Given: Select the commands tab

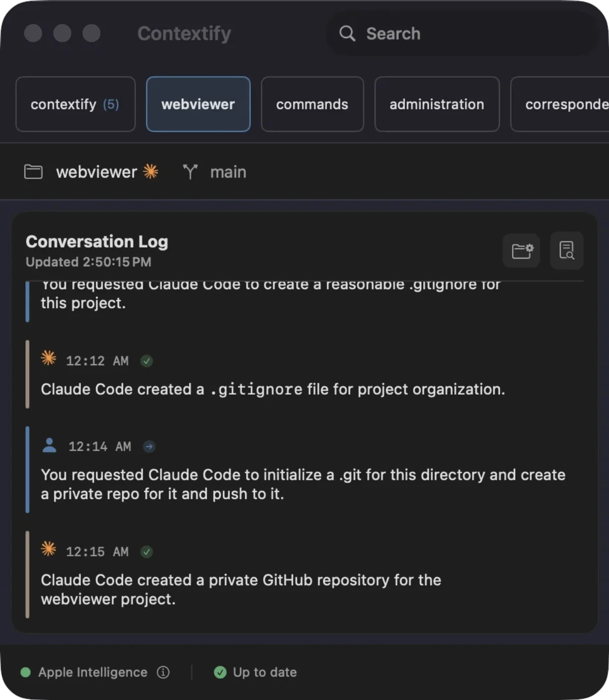Looking at the screenshot, I should pos(312,104).
